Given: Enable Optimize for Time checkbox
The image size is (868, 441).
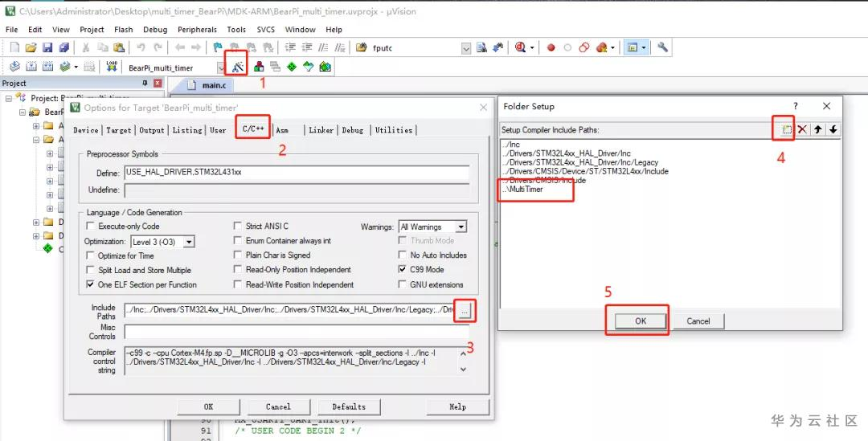Looking at the screenshot, I should [x=90, y=255].
